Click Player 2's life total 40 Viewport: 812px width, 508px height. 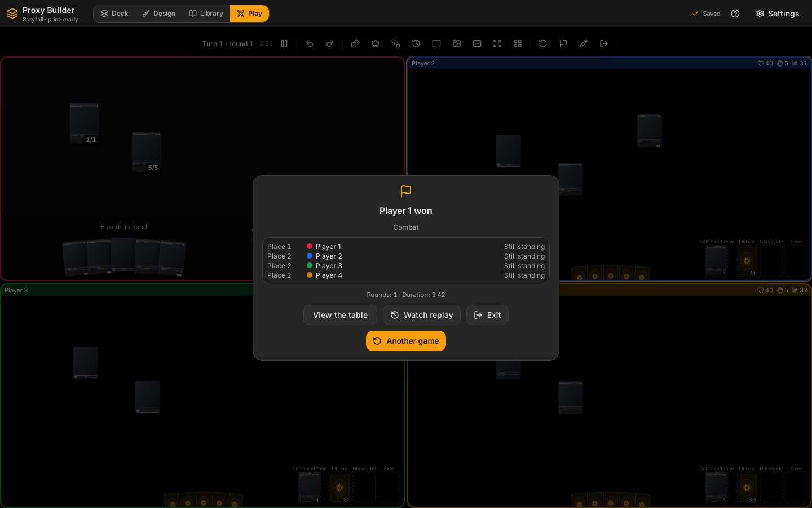click(765, 63)
